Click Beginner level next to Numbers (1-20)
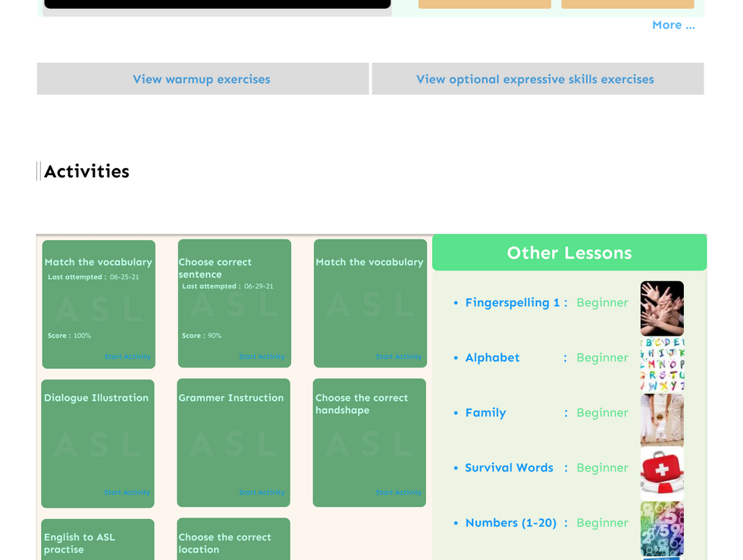The width and height of the screenshot is (743, 560). point(602,523)
